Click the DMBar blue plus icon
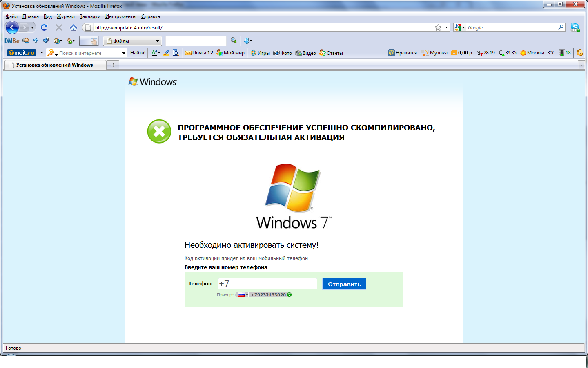The height and width of the screenshot is (368, 588). pos(36,40)
